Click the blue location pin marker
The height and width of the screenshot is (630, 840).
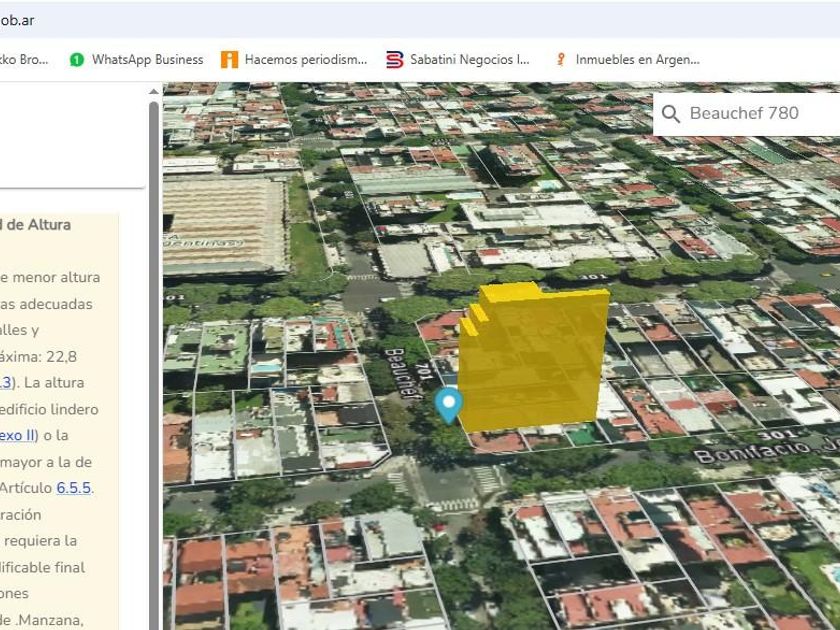pos(449,404)
